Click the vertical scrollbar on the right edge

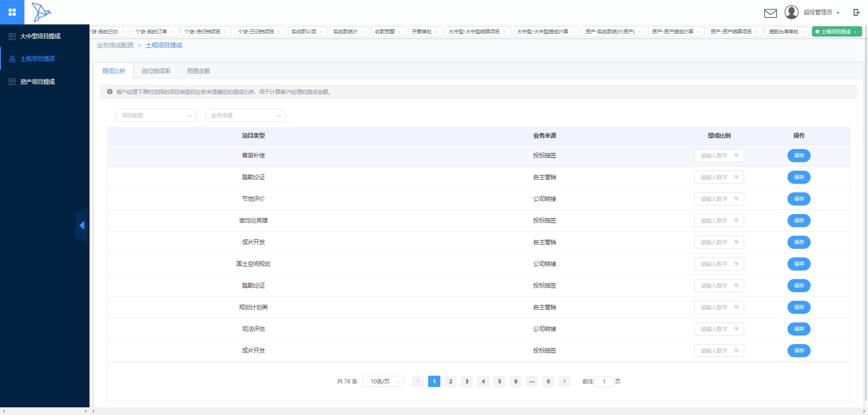tap(866, 212)
